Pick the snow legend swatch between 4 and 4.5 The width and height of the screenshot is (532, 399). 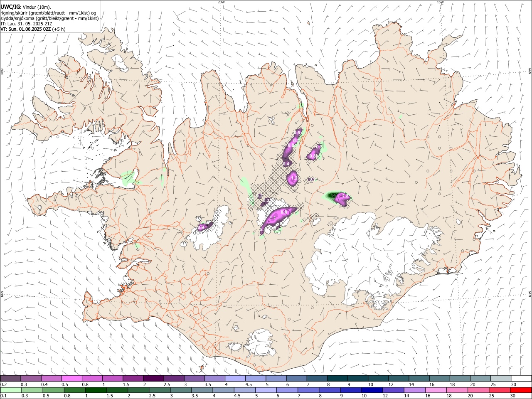click(x=235, y=378)
